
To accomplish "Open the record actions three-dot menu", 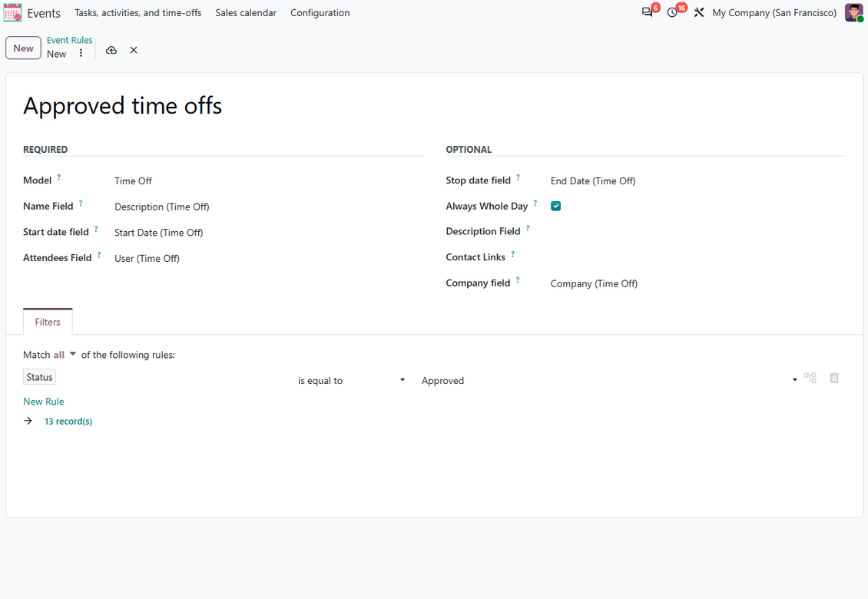I will point(81,53).
